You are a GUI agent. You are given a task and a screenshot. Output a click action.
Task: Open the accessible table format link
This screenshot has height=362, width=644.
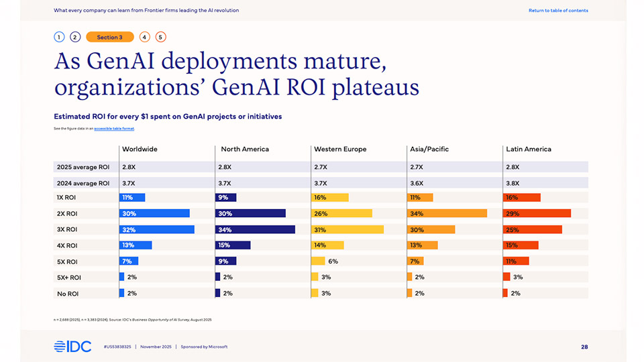click(114, 129)
